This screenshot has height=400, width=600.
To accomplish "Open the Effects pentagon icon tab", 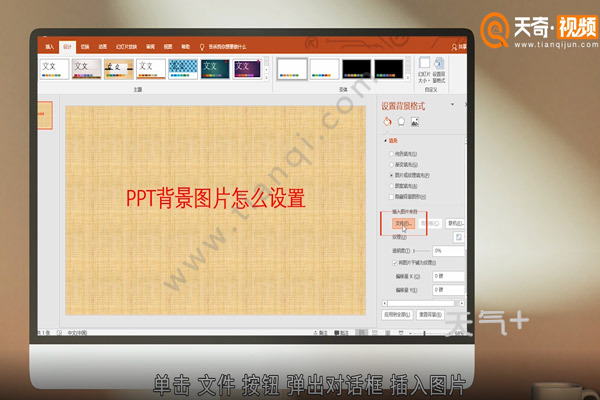I will pyautogui.click(x=401, y=122).
